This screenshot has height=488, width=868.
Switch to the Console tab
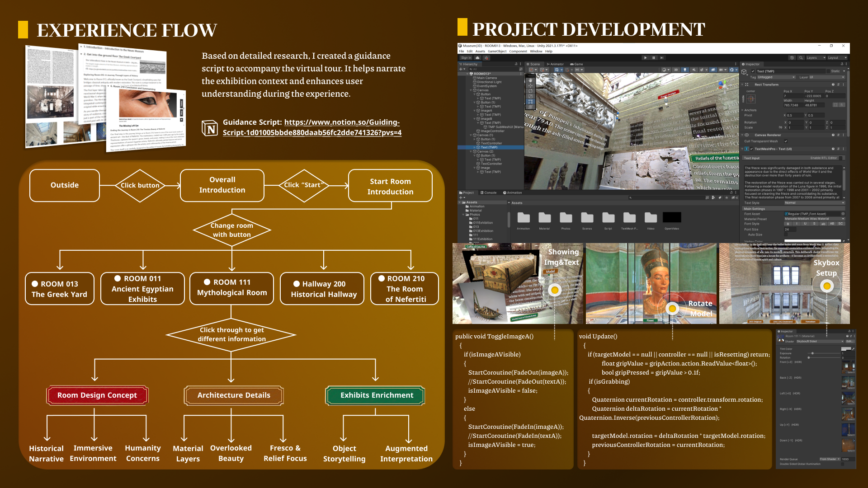(x=488, y=192)
